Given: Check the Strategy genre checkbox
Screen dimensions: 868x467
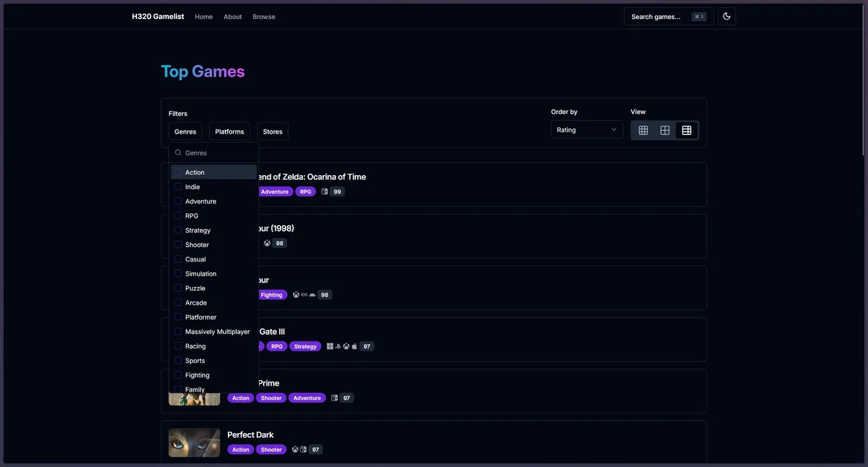Looking at the screenshot, I should [x=178, y=230].
